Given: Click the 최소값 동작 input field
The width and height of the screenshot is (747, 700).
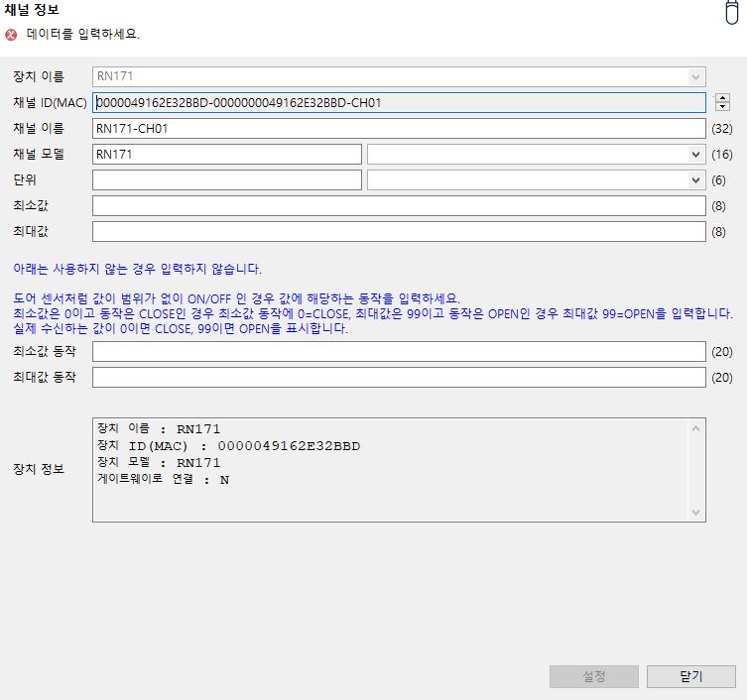Looking at the screenshot, I should coord(399,351).
